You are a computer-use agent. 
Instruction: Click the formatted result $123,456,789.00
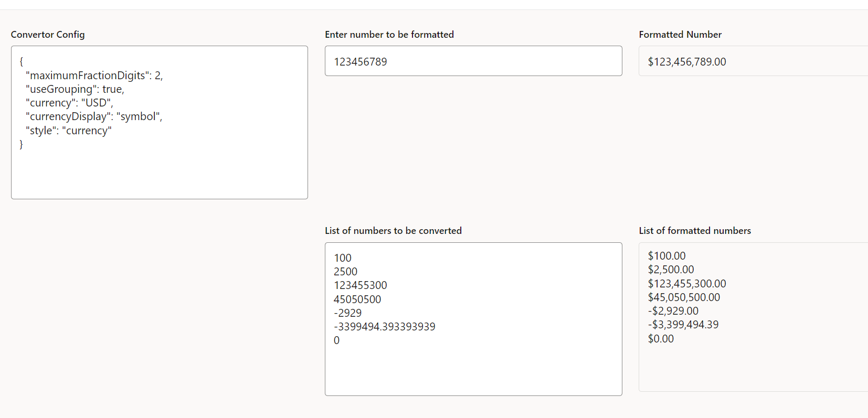point(686,61)
